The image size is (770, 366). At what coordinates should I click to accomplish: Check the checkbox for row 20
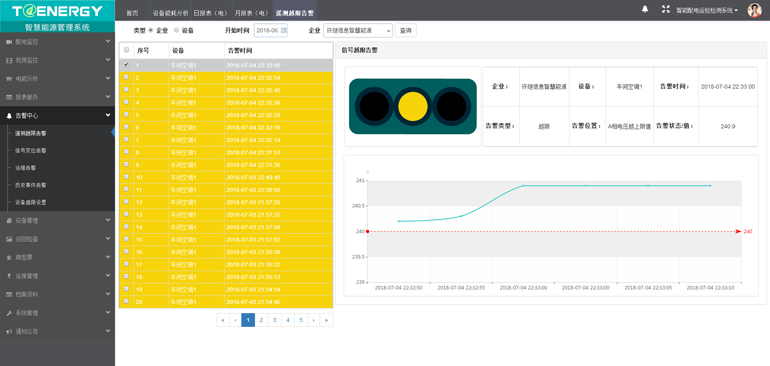coord(126,301)
